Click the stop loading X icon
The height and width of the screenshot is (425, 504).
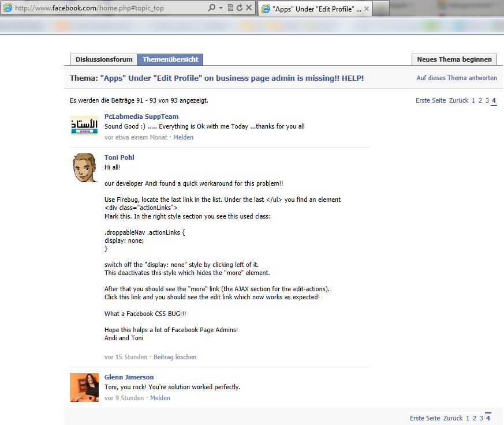[x=249, y=7]
